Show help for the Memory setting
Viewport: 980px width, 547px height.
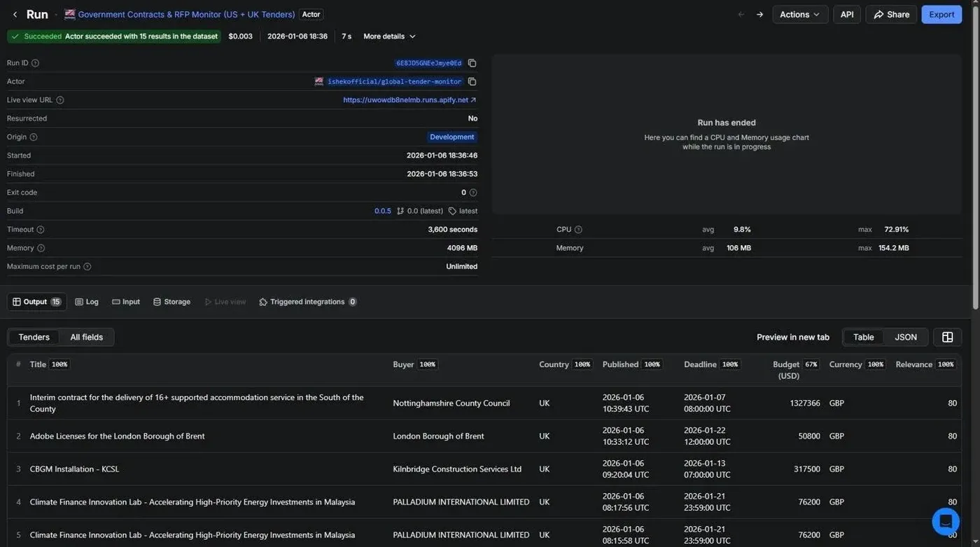[41, 248]
